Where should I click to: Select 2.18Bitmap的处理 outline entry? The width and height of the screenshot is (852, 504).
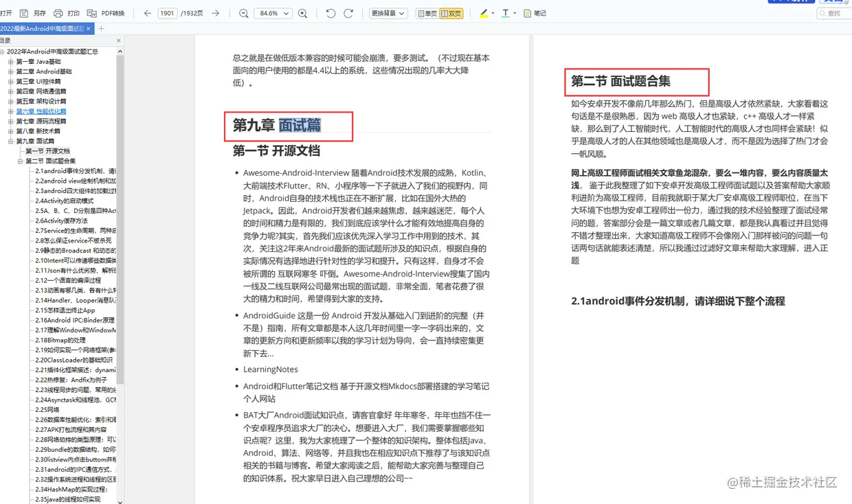(x=60, y=340)
